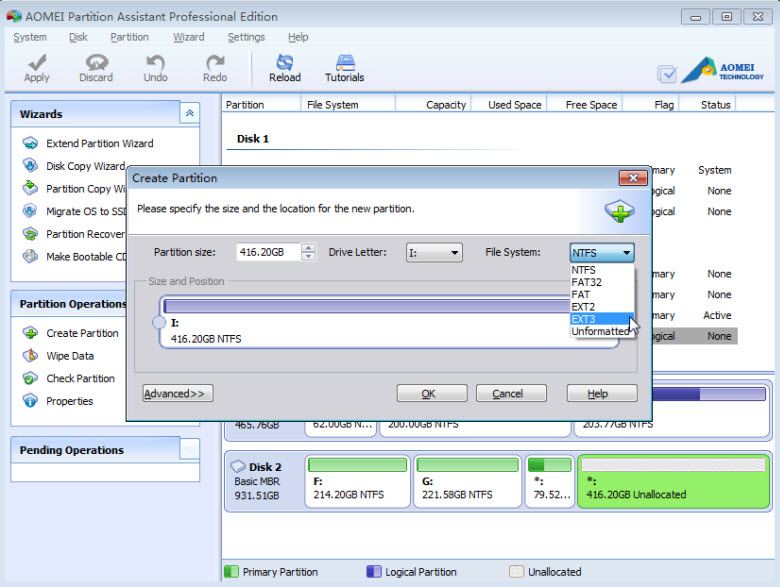The width and height of the screenshot is (780, 587).
Task: Open the Disk menu
Action: coord(78,37)
